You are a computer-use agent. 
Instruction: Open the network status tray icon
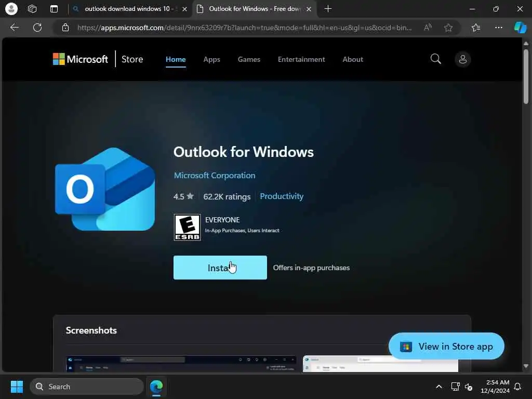coord(455,387)
